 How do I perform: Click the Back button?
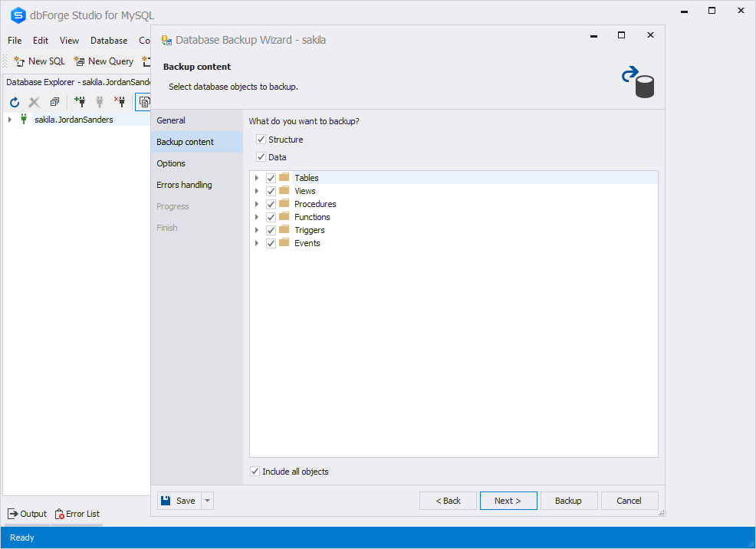(x=448, y=501)
